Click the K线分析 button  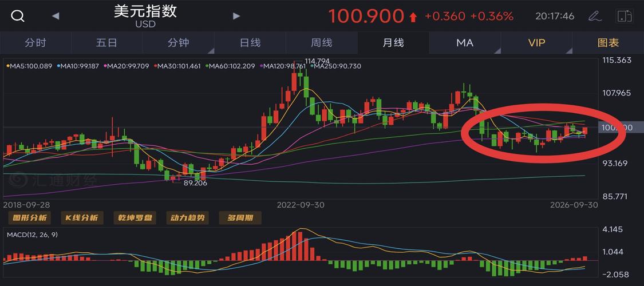(x=82, y=217)
